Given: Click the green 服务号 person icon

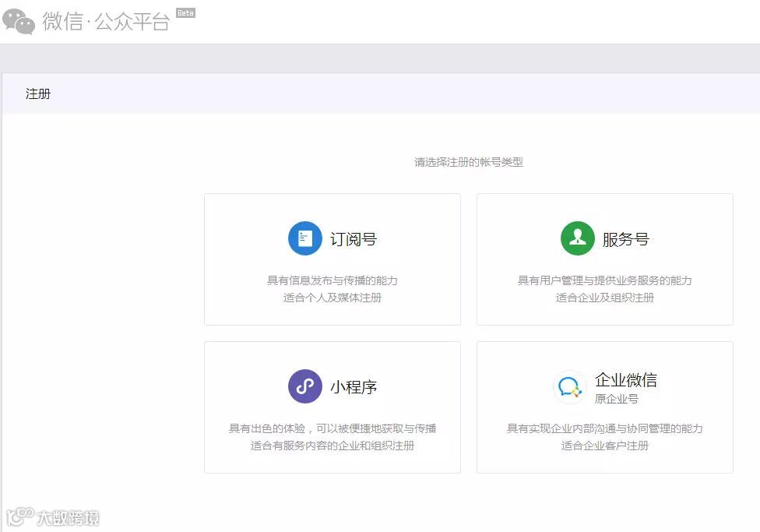Looking at the screenshot, I should pos(577,238).
